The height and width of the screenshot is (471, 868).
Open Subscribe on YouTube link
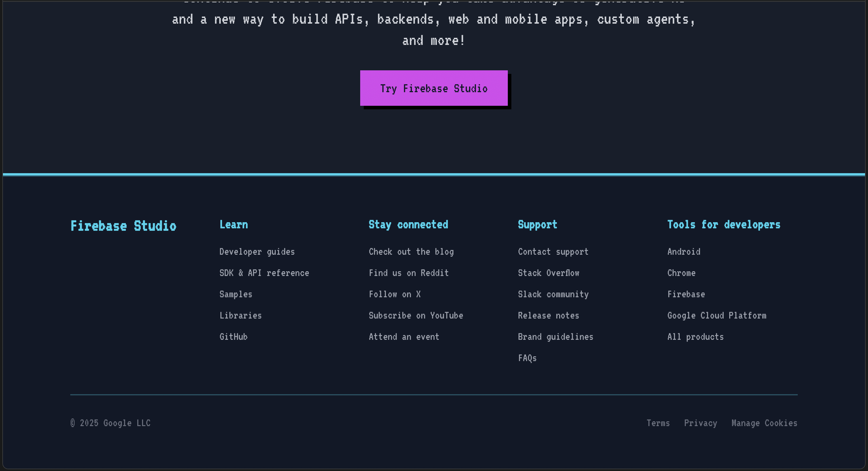pyautogui.click(x=415, y=316)
